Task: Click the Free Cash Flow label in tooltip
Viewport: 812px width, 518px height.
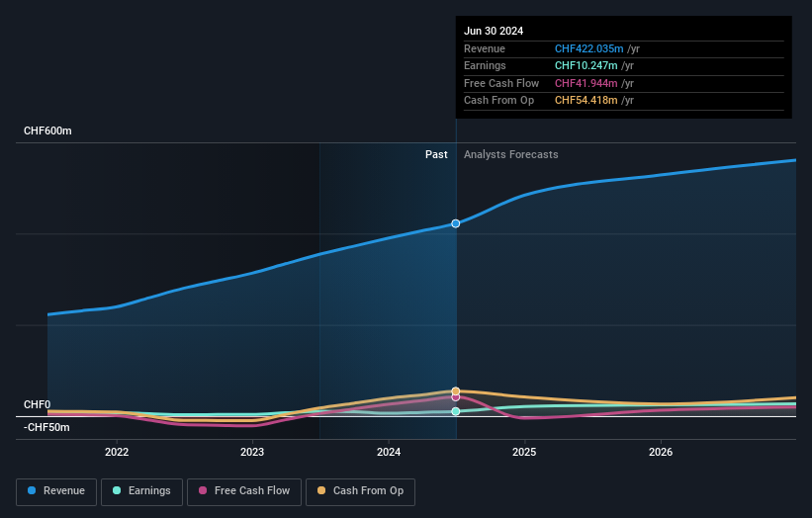Action: pos(501,83)
